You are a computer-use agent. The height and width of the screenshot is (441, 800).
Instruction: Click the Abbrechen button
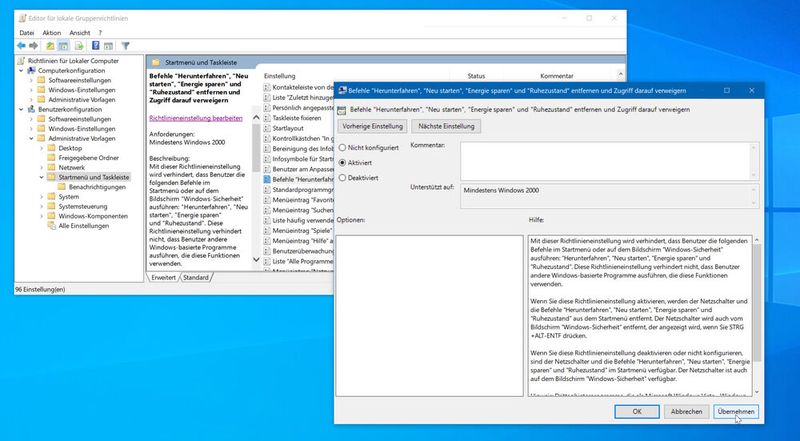686,411
